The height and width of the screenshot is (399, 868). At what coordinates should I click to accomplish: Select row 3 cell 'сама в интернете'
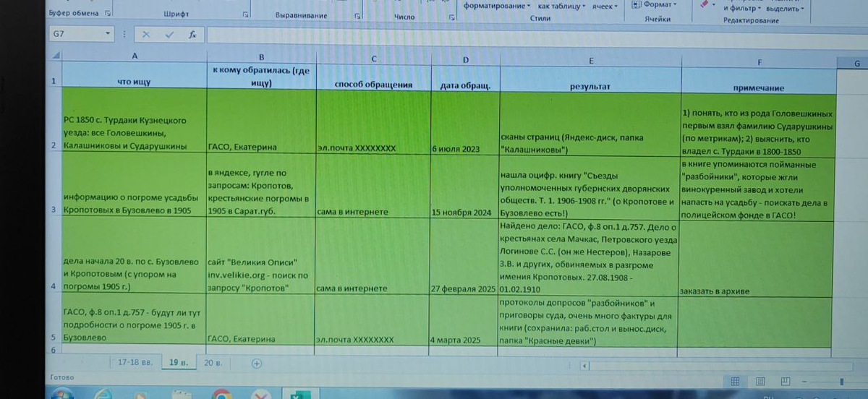373,186
